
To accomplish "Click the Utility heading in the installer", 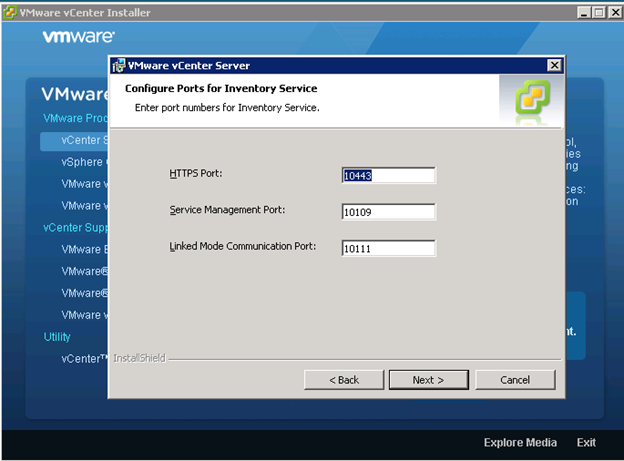I will pyautogui.click(x=57, y=337).
